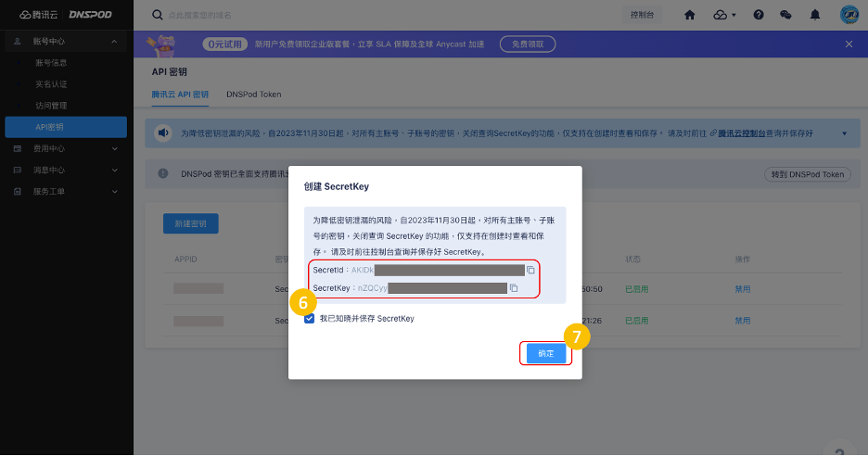Close the purple promotion banner

click(849, 44)
